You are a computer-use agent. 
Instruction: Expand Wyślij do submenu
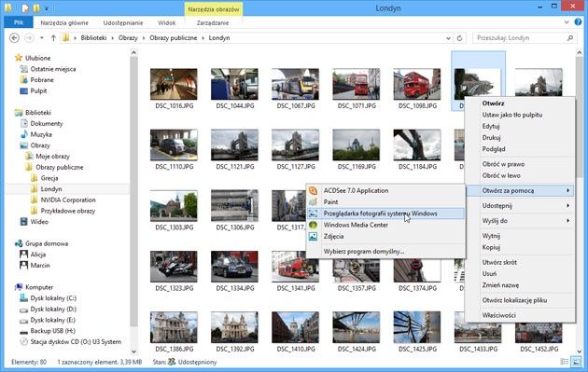[521, 221]
